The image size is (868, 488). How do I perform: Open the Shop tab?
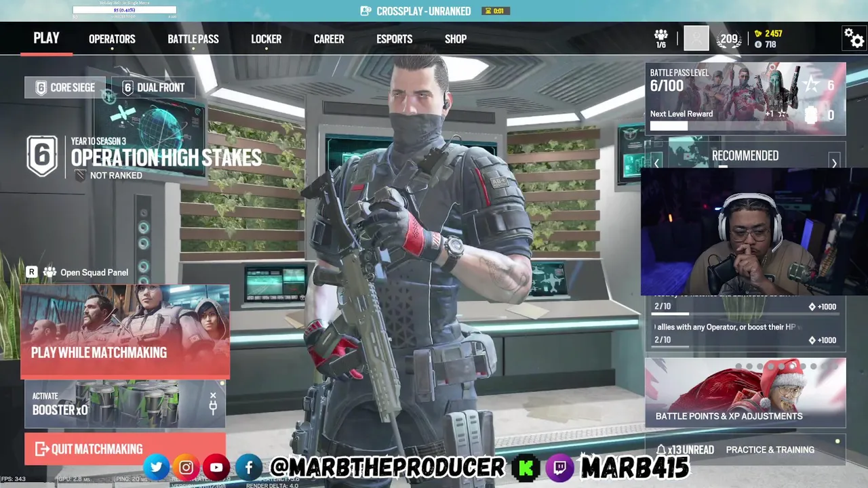(456, 39)
